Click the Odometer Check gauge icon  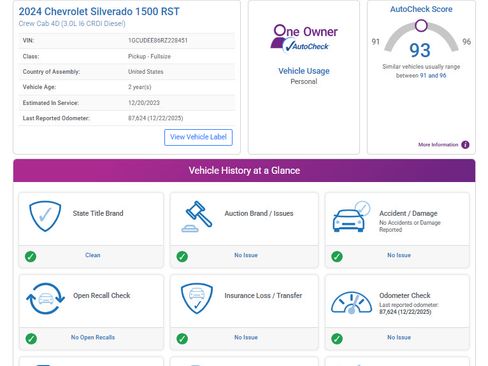click(x=351, y=303)
